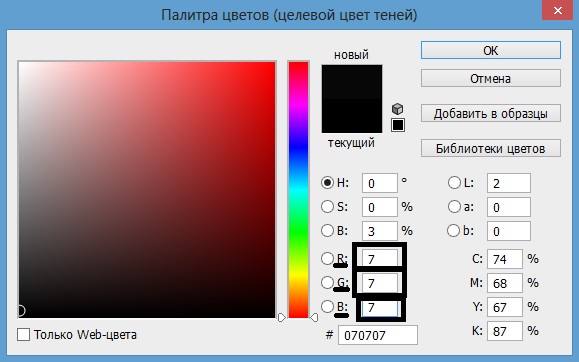Click the hex code field 070707

378,335
